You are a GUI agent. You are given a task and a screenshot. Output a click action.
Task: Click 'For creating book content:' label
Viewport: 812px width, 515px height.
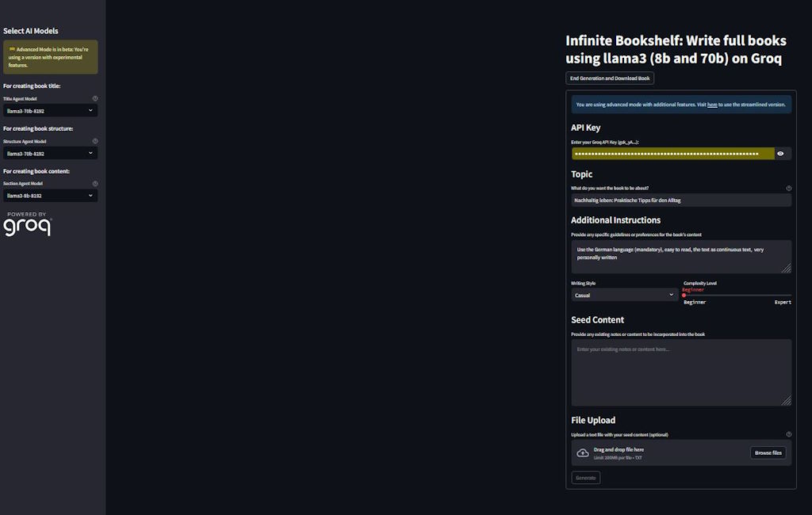click(36, 171)
